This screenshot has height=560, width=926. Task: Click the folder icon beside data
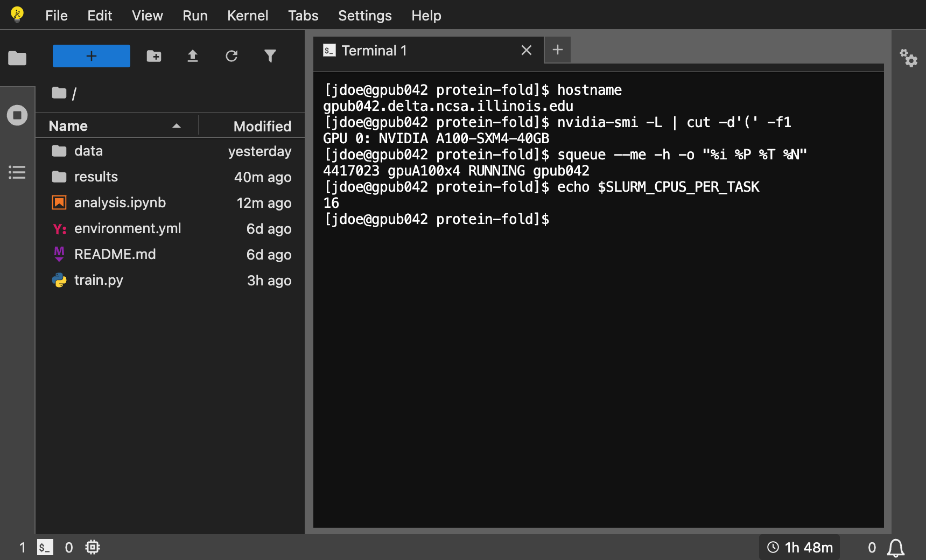pos(59,151)
